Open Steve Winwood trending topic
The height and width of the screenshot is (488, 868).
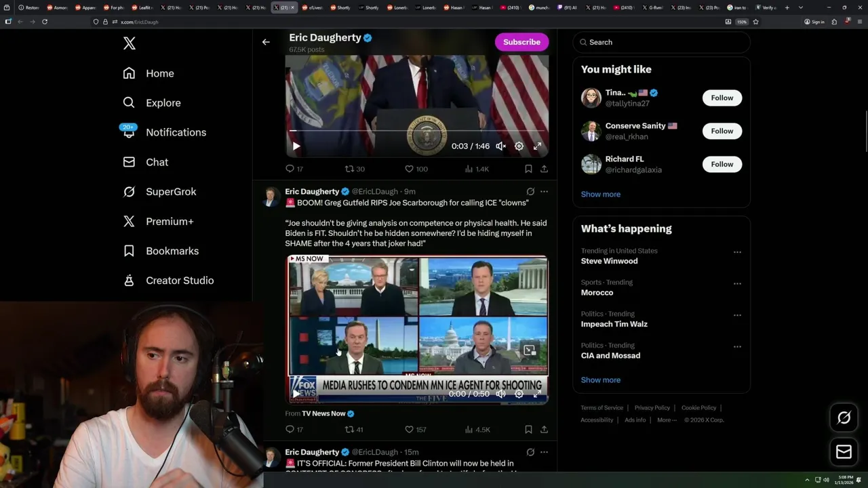(x=609, y=261)
